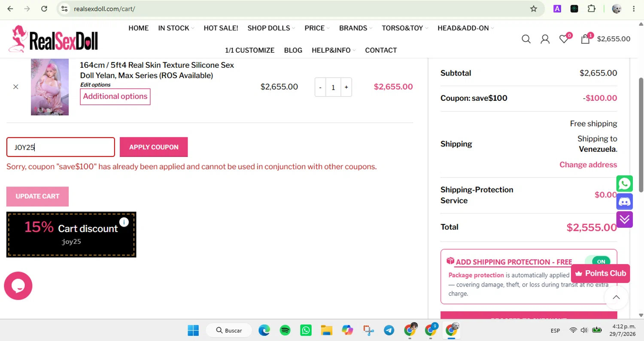The image size is (644, 341).
Task: Increase quantity with the plus button
Action: (x=346, y=87)
